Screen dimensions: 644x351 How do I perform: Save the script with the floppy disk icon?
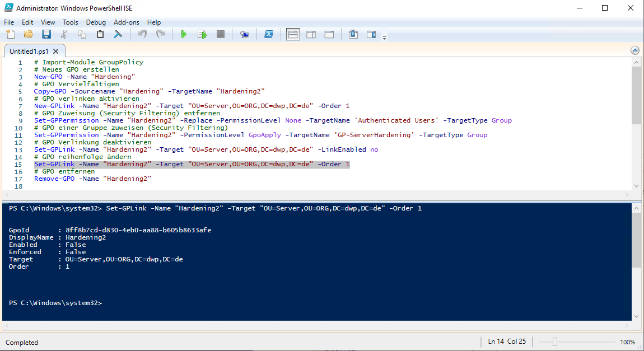tap(46, 35)
